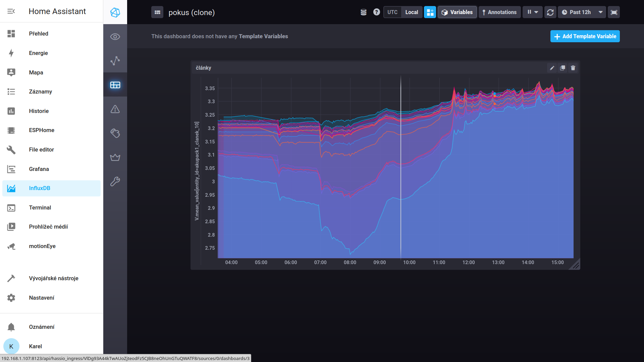The height and width of the screenshot is (362, 644).
Task: Delete the články cell with the trash icon
Action: click(573, 68)
